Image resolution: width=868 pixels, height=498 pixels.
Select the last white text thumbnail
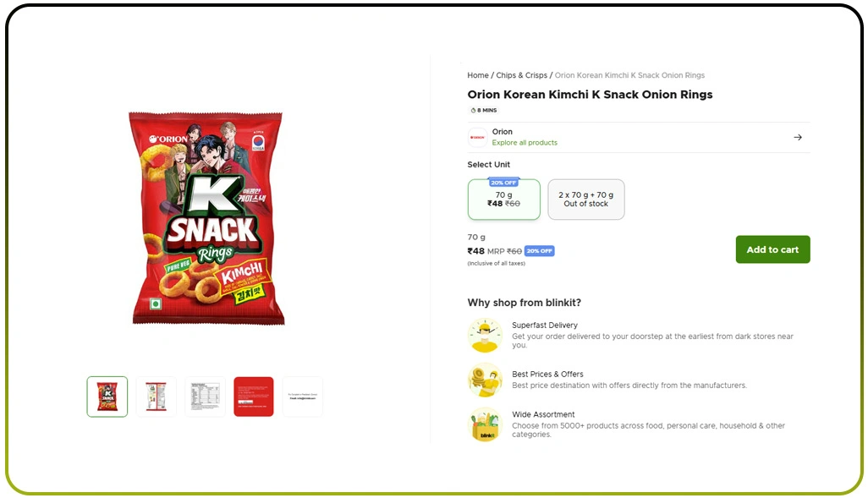click(302, 397)
